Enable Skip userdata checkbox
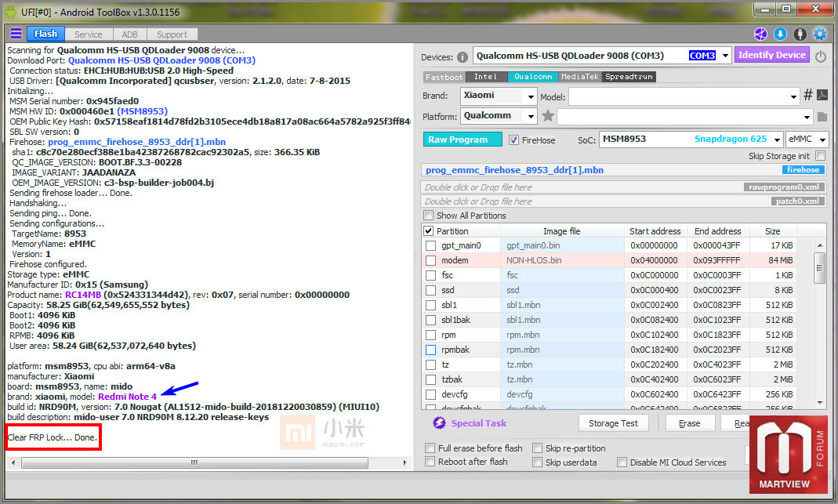Image resolution: width=838 pixels, height=504 pixels. tap(537, 462)
